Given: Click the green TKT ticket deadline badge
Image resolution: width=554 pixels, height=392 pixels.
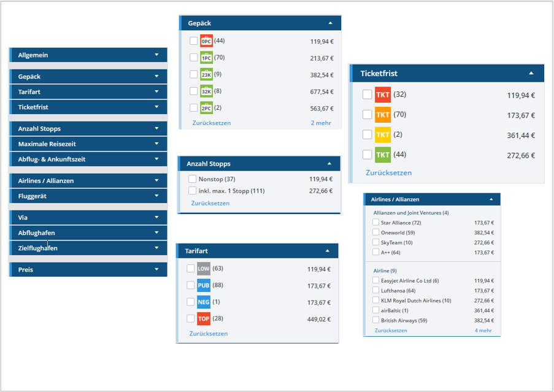Looking at the screenshot, I should pyautogui.click(x=383, y=155).
